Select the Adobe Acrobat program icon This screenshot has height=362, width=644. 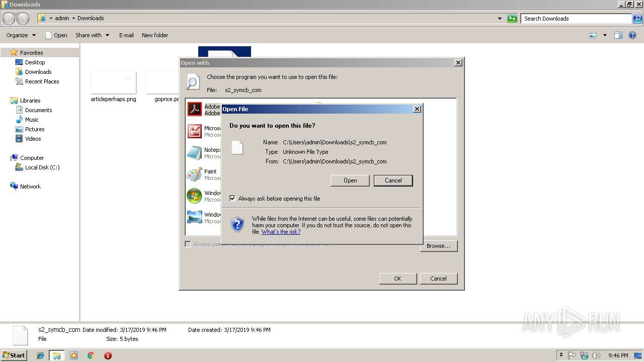coord(194,109)
